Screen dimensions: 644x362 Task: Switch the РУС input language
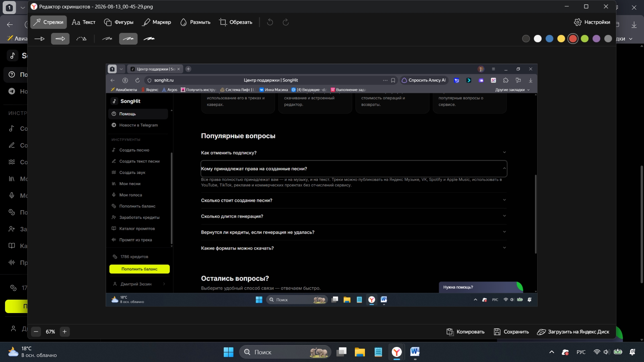click(x=581, y=352)
